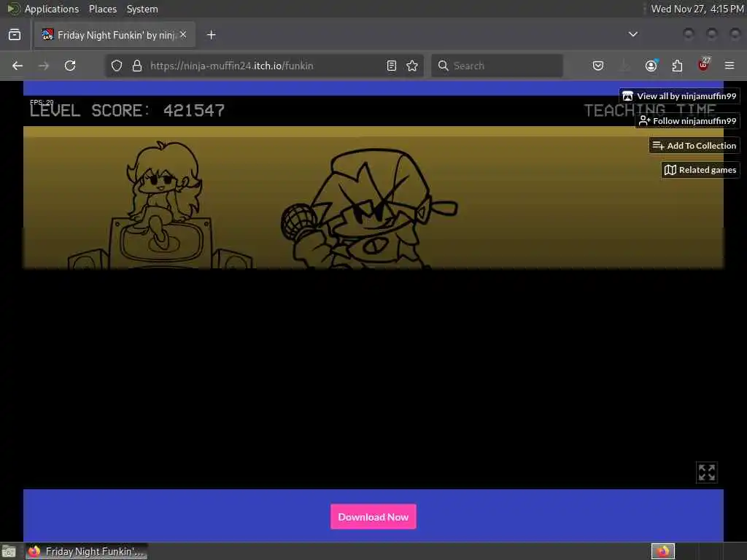Open the System menu
Viewport: 747px width, 560px height.
click(x=142, y=9)
